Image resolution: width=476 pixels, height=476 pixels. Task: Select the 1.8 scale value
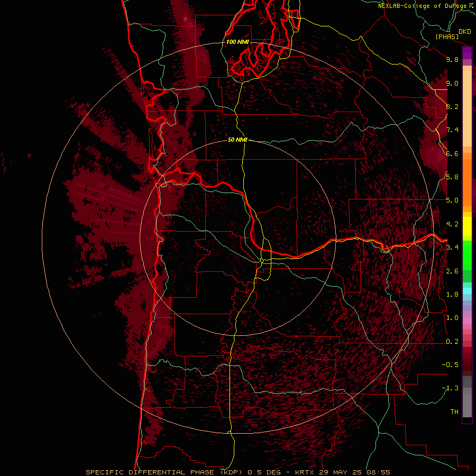(x=452, y=295)
